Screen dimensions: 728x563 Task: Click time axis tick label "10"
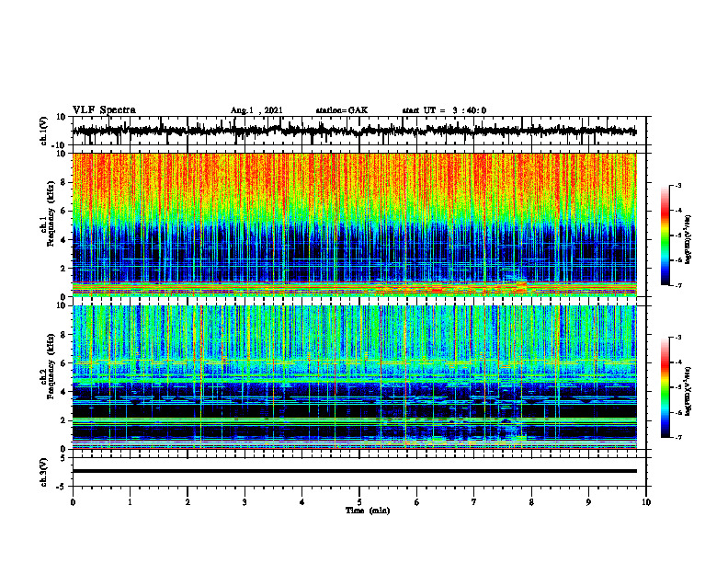tap(646, 502)
